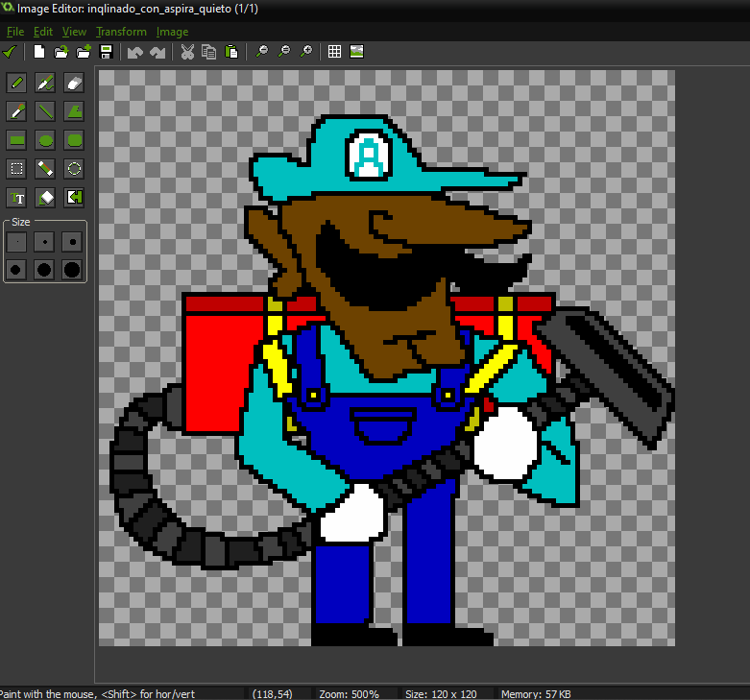The height and width of the screenshot is (700, 750).
Task: Select the rectangular region selection tool
Action: 16,169
